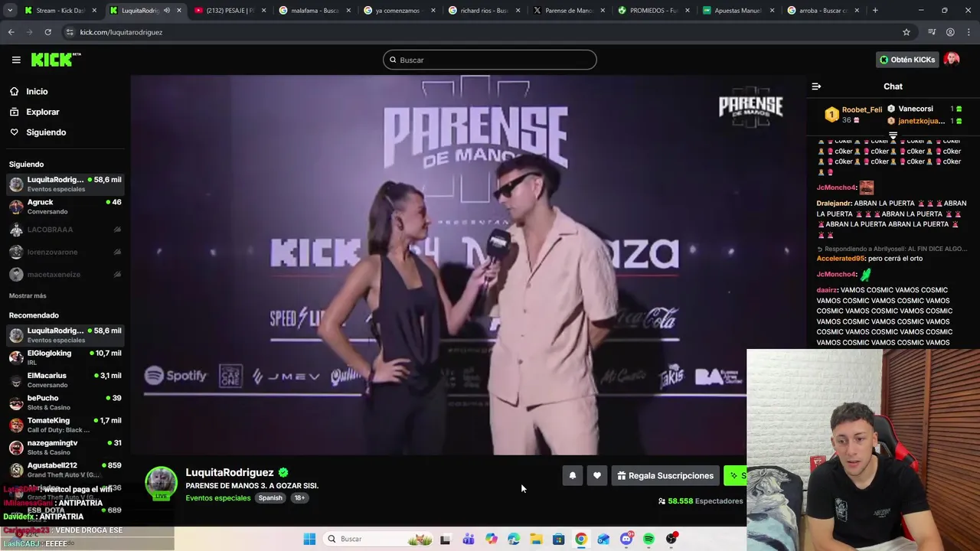Bookmark this page with the star icon
The height and width of the screenshot is (551, 980).
pos(906,32)
